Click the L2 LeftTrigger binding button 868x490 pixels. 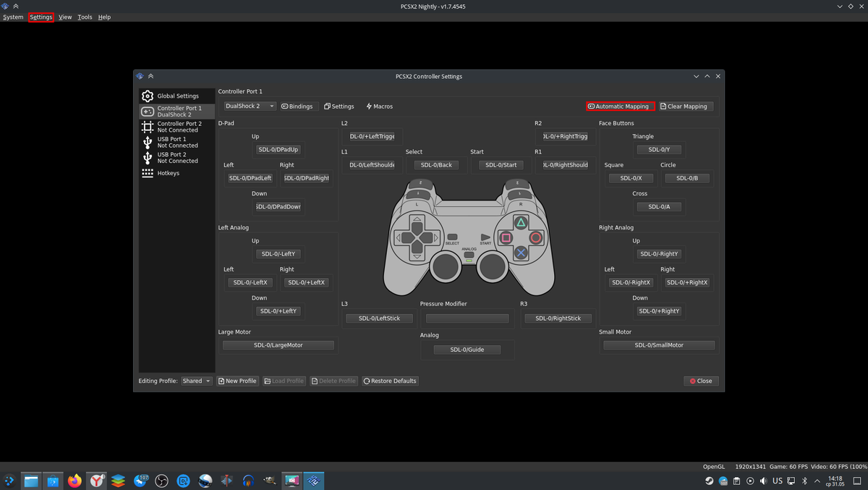pyautogui.click(x=372, y=136)
